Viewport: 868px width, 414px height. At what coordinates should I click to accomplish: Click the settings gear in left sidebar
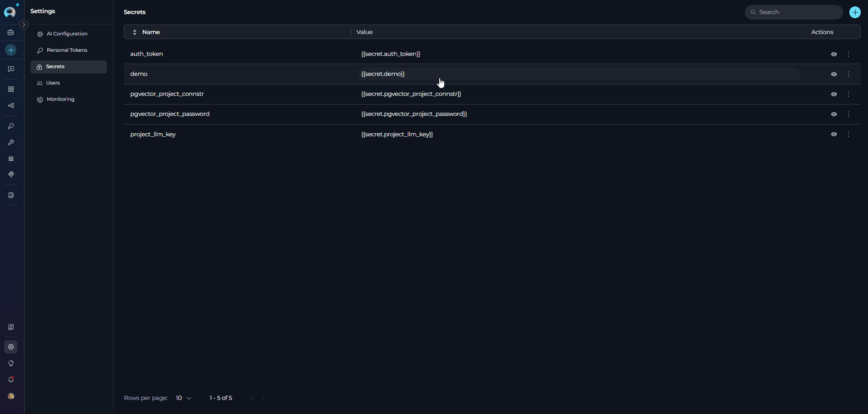click(11, 347)
